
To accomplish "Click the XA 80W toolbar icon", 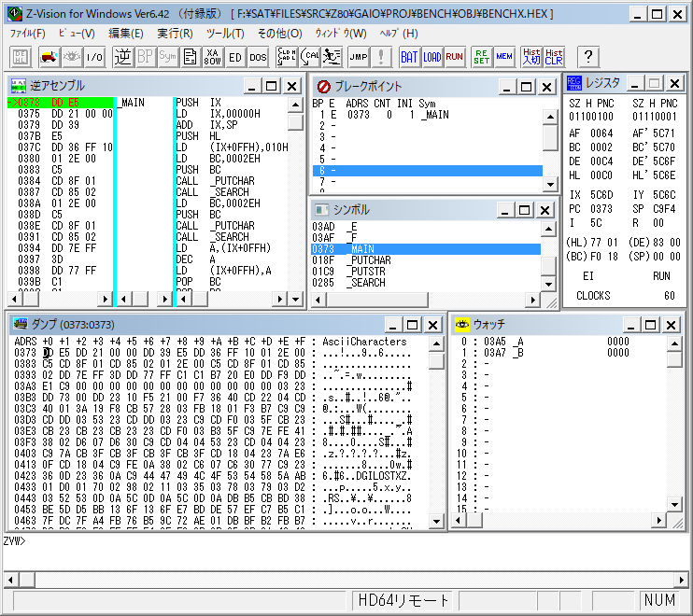I will point(213,57).
